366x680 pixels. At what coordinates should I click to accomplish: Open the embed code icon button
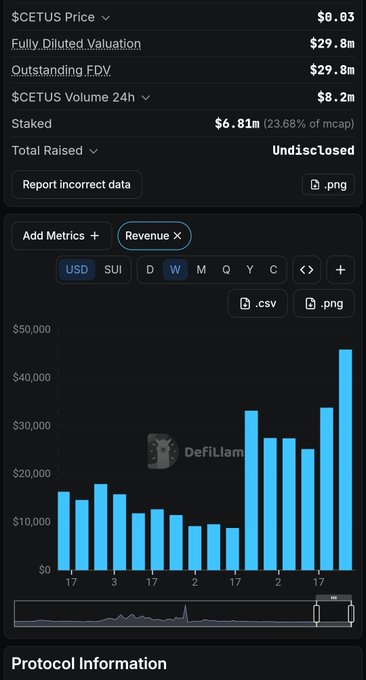pos(307,270)
